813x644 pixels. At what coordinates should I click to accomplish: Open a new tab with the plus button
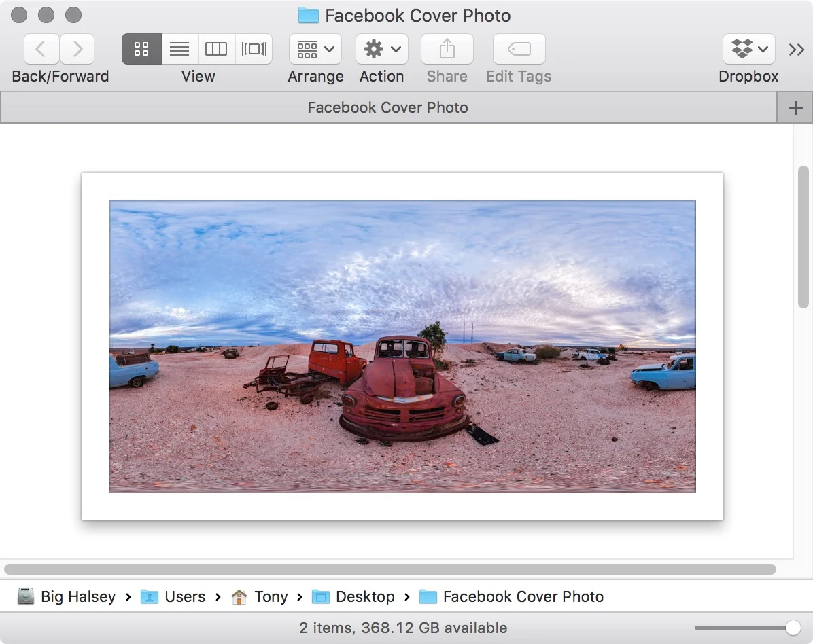tap(795, 107)
